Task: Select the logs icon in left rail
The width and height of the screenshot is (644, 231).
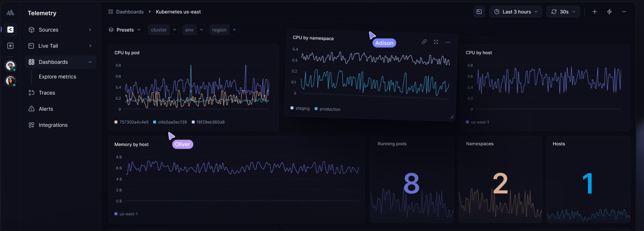Action: point(10,30)
